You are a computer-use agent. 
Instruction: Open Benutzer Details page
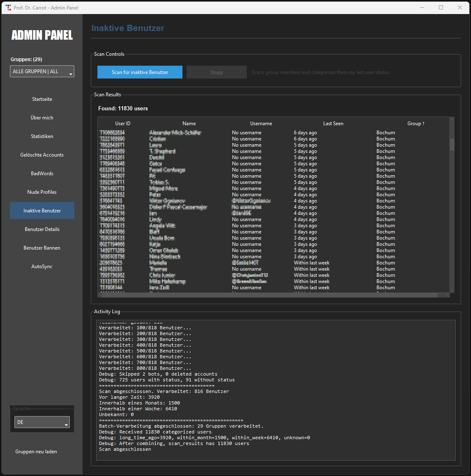[42, 229]
